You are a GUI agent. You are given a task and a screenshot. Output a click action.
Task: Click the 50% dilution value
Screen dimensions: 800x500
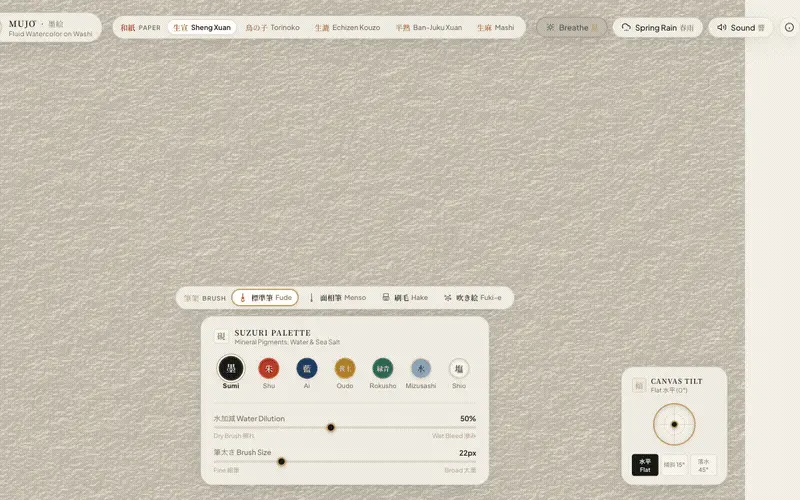point(468,418)
